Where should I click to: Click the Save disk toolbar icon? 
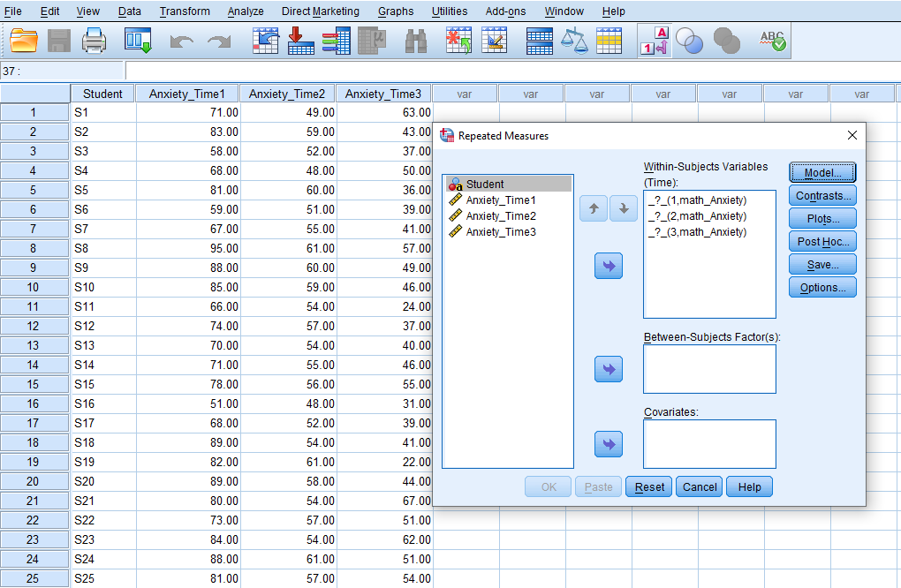point(58,41)
